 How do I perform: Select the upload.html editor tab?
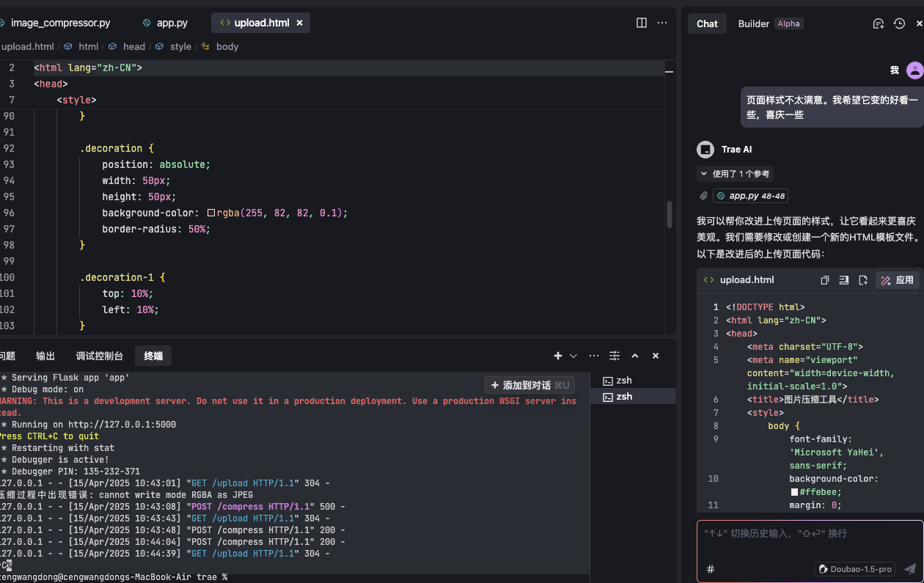pyautogui.click(x=261, y=23)
